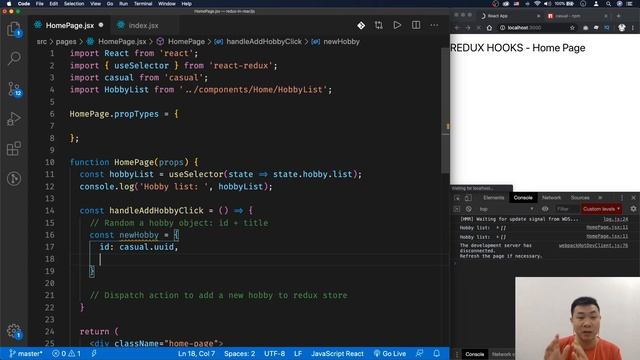Screen dimensions: 640x360
Task: Open the macOS Spotlight search icon
Action: [608, 4]
